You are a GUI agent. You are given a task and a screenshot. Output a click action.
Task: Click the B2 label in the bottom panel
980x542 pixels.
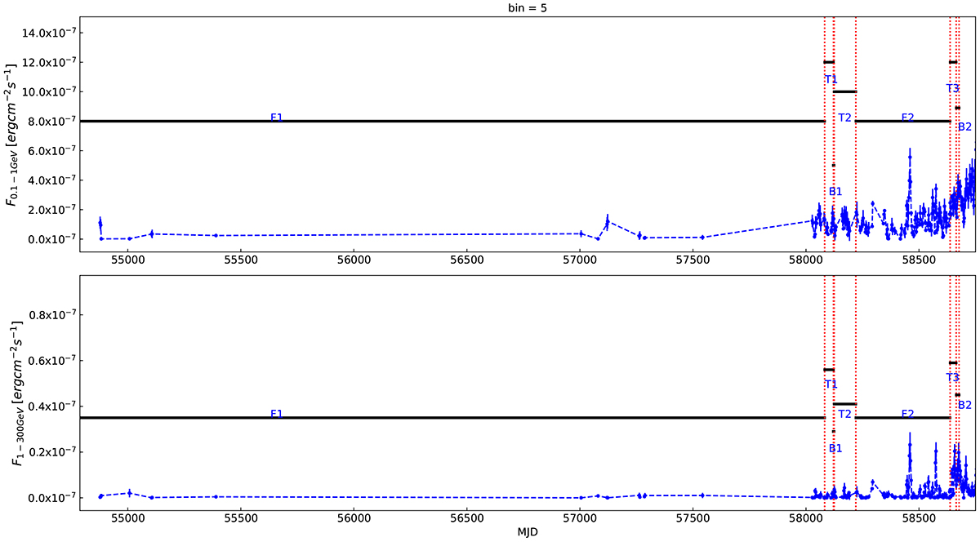tap(964, 405)
